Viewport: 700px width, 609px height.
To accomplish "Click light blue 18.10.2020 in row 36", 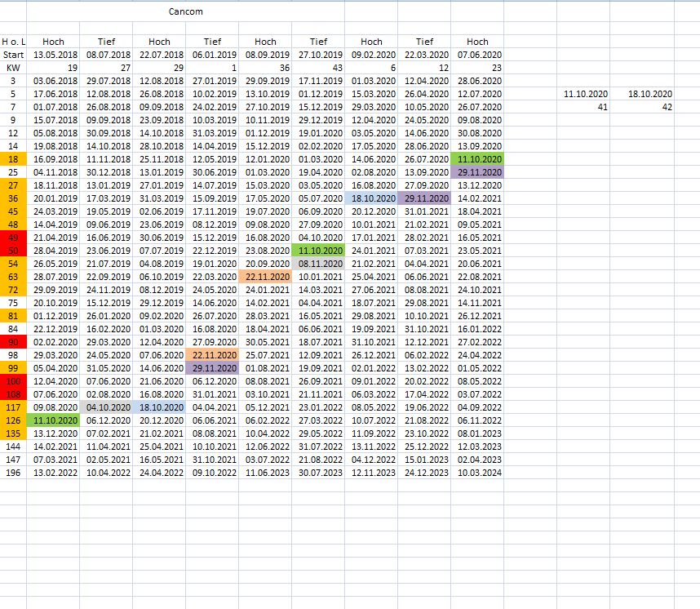I will click(371, 198).
